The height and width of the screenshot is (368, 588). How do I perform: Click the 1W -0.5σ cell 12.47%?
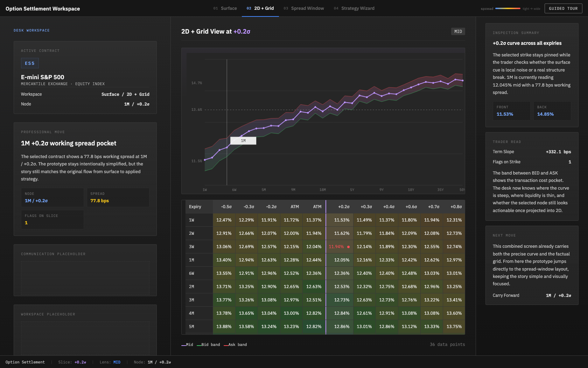pyautogui.click(x=224, y=220)
